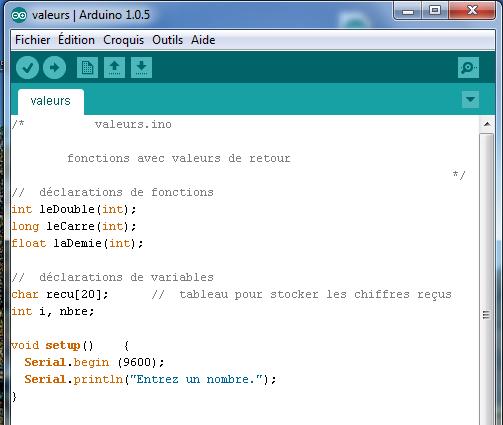Viewport: 503px width, 425px height.
Task: Click in the line 'int leDouble(int);'
Action: pos(74,209)
